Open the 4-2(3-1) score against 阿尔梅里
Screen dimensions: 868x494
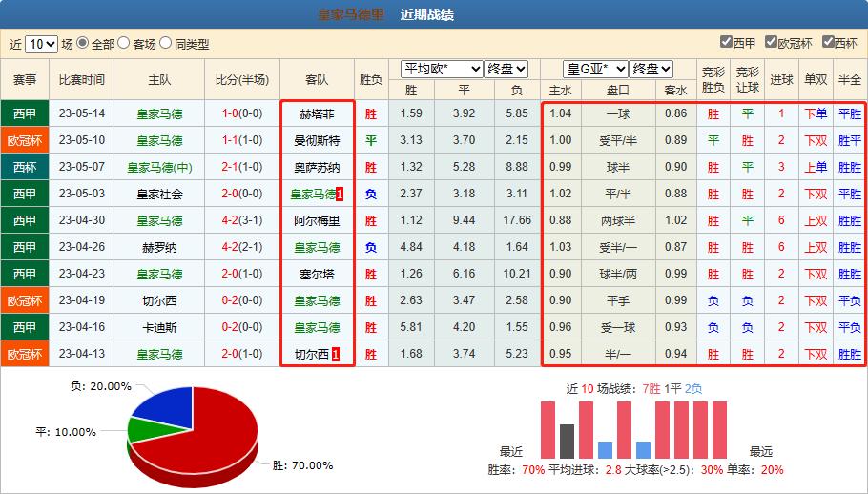pyautogui.click(x=242, y=220)
